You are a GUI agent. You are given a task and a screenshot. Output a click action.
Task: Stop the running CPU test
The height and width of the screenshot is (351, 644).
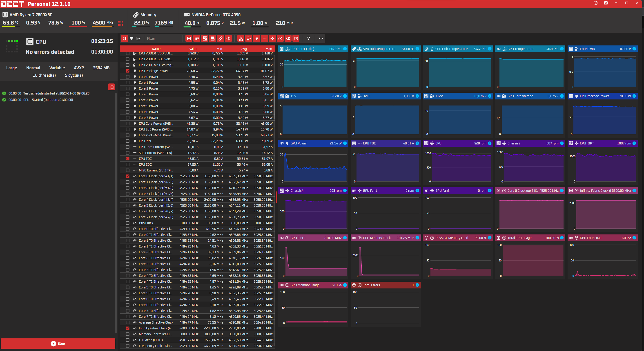58,344
